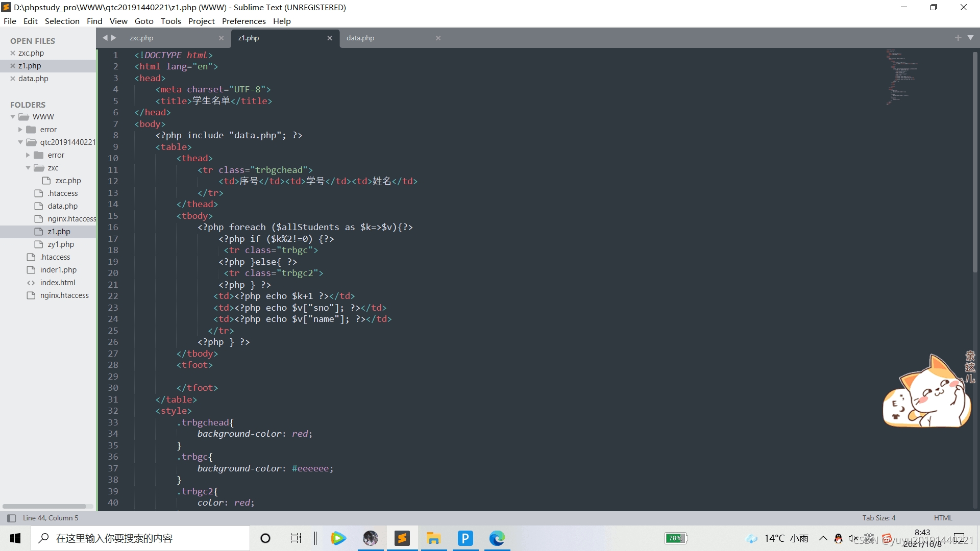The width and height of the screenshot is (980, 551).
Task: Switch to the data.php tab
Action: [360, 38]
